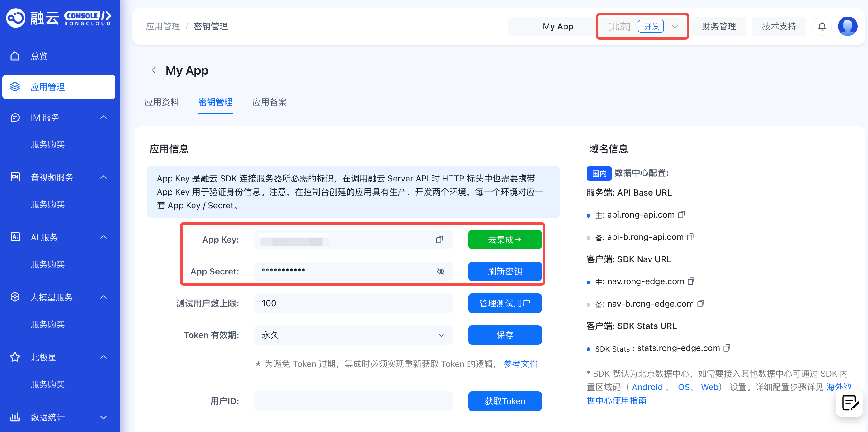The image size is (868, 432).
Task: Click the 大模型服务 icon
Action: (15, 297)
